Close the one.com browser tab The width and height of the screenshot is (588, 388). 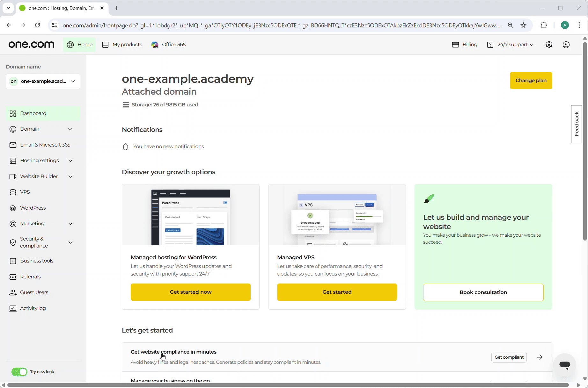(x=102, y=8)
